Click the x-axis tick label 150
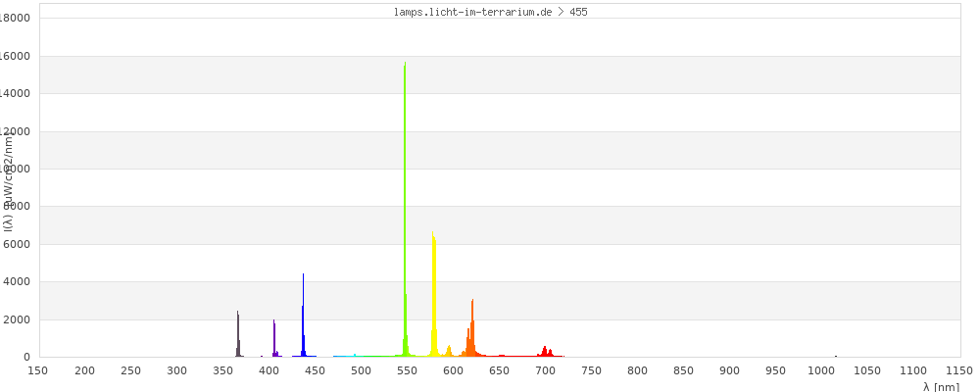The height and width of the screenshot is (392, 980). point(38,370)
